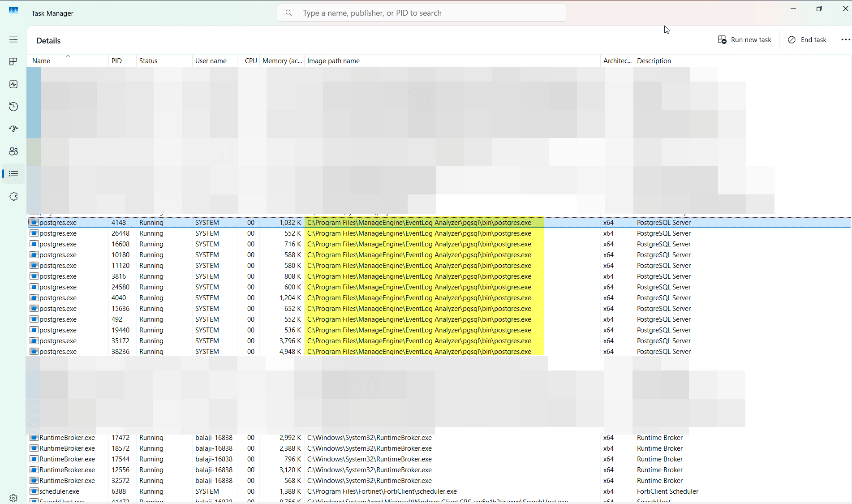Click image path of postgres.exe PID 10180
Viewport: 852px width, 504px height.
419,255
